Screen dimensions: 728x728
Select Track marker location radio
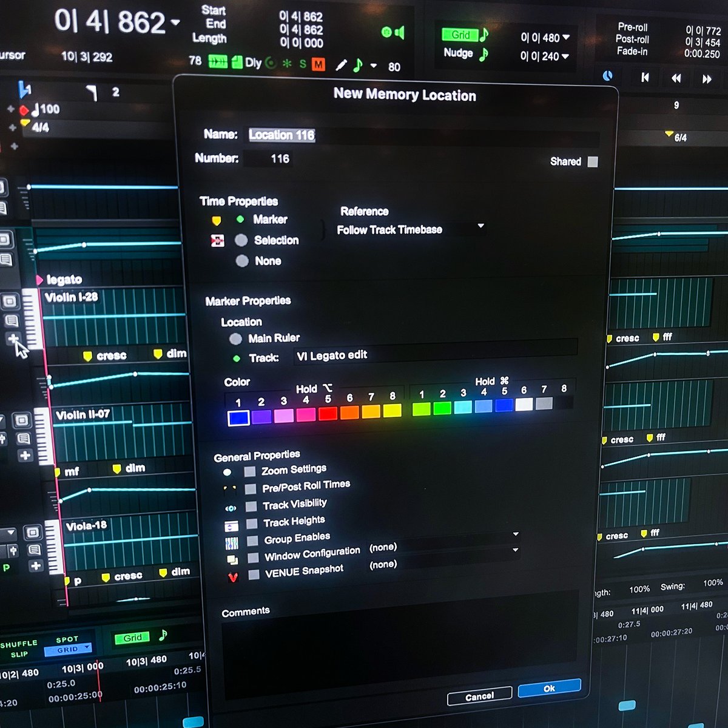point(237,358)
